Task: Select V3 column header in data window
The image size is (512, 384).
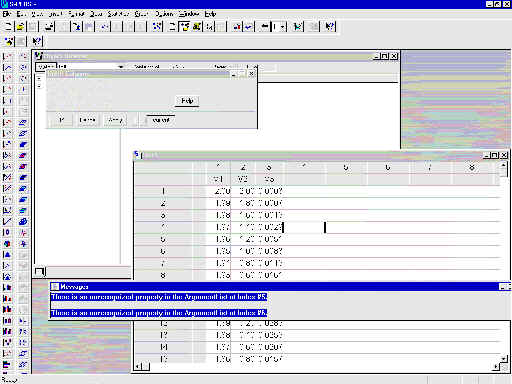Action: coord(269,179)
